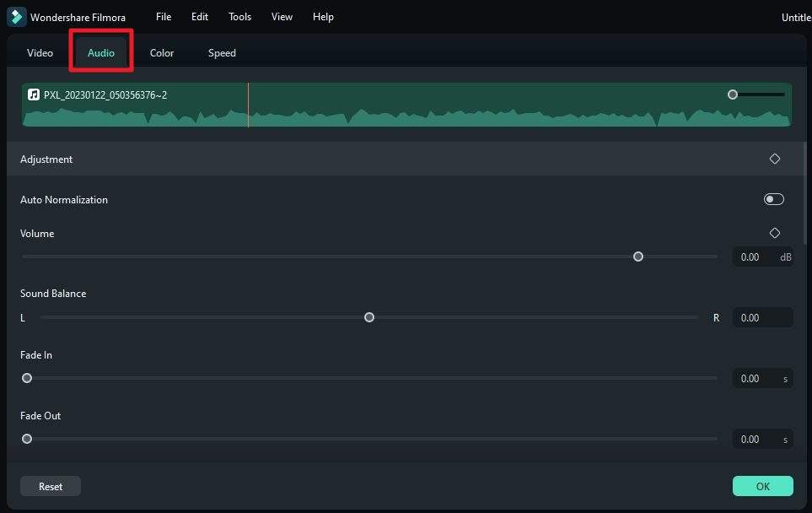
Task: Click the Auto Normalization label
Action: pos(64,199)
